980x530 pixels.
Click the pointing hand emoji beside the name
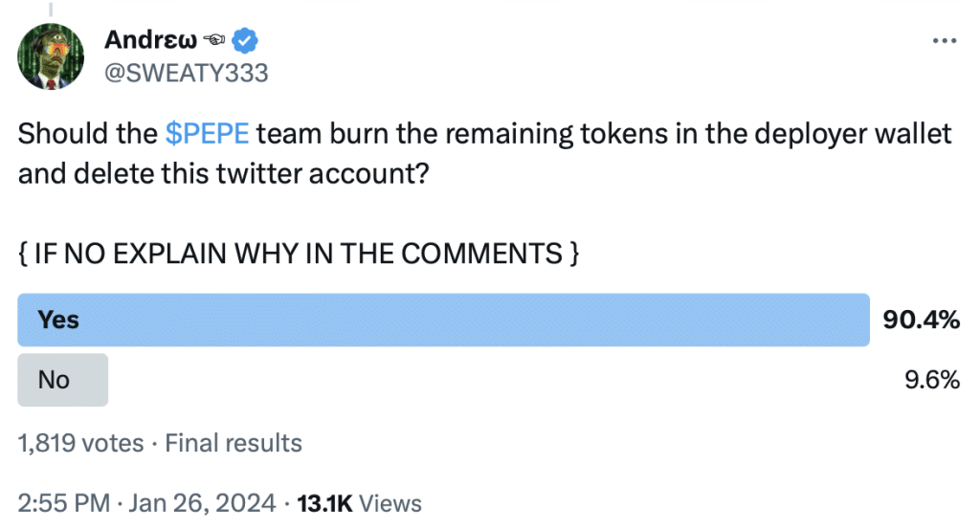tap(213, 40)
